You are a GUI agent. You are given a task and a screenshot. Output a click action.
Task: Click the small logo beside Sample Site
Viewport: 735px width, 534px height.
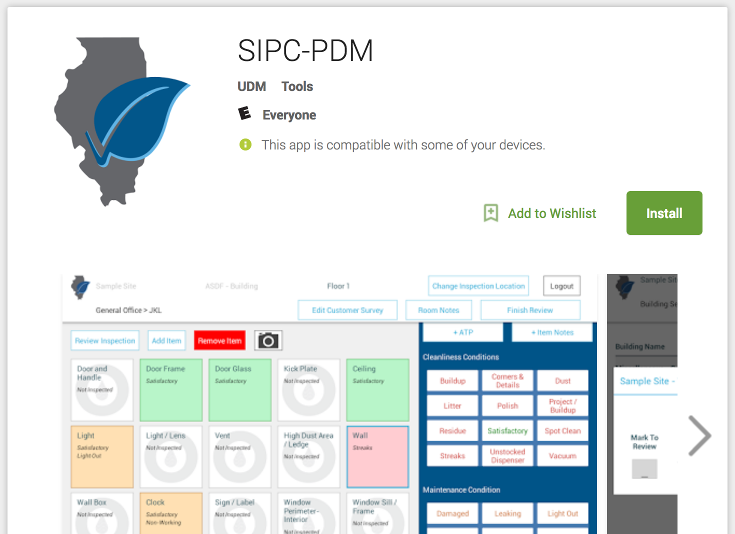point(80,287)
